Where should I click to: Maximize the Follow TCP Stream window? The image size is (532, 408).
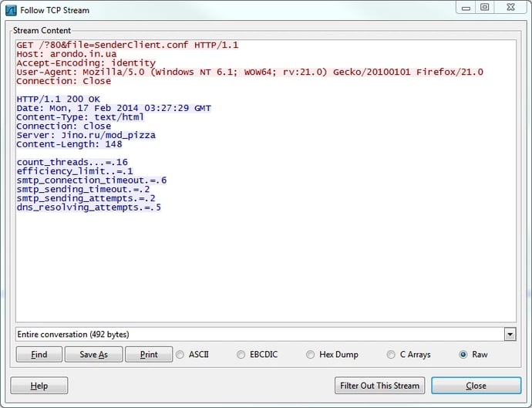(485, 7)
